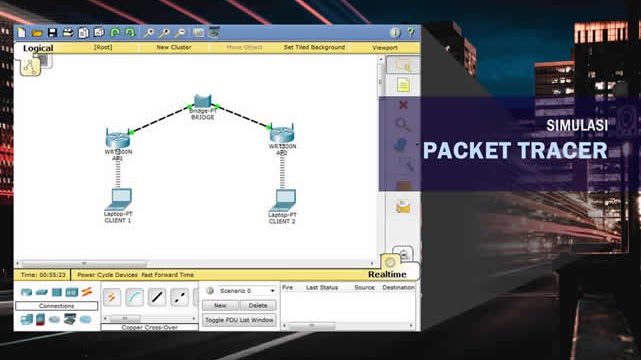
Task: Click Set Tiled Background
Action: 314,47
